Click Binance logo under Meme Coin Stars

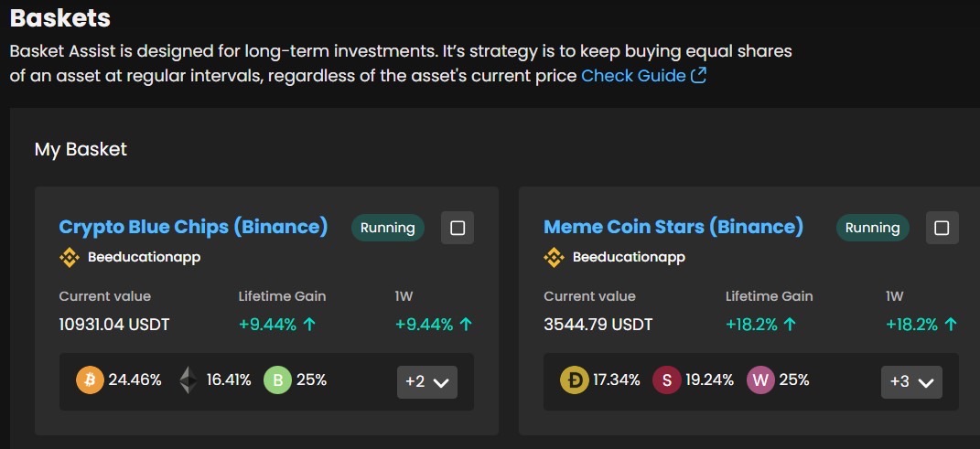coord(555,258)
